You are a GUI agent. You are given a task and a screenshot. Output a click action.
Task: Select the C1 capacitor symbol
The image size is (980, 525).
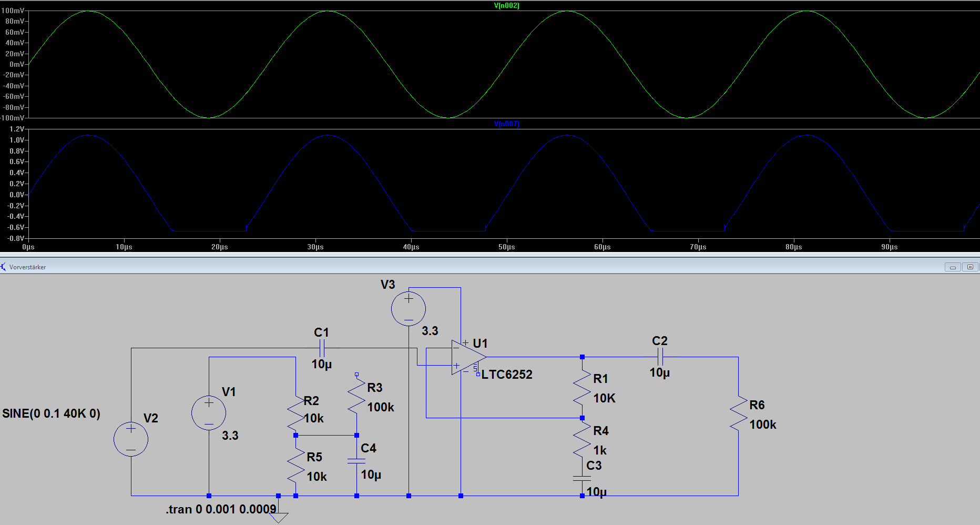pos(322,348)
